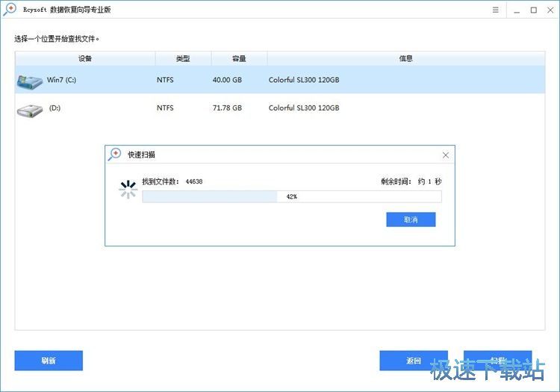
Task: Close the Rcysoft main window
Action: coord(550,10)
